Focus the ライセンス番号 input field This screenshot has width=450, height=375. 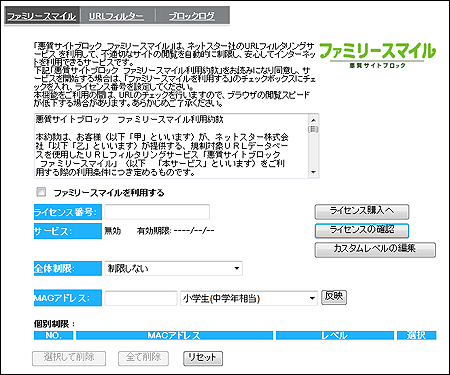(x=157, y=212)
